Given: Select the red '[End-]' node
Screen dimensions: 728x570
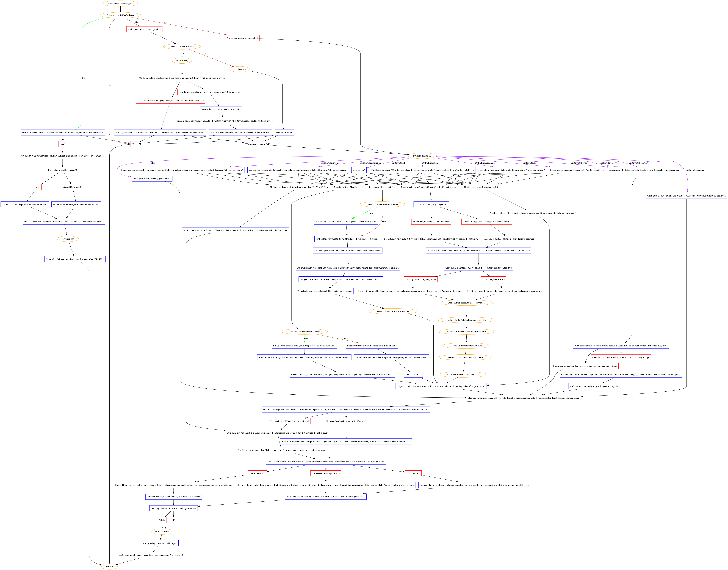Looking at the screenshot, I should pyautogui.click(x=134, y=144).
